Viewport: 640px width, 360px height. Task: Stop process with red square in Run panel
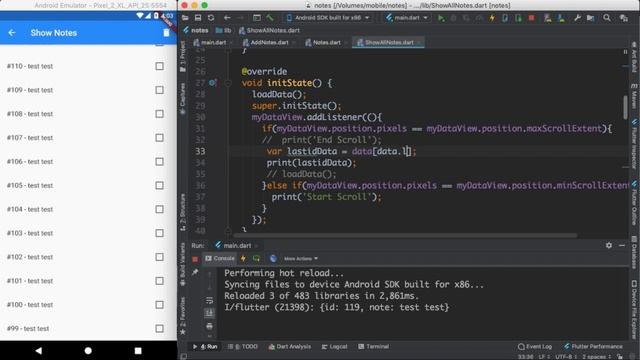(x=195, y=259)
